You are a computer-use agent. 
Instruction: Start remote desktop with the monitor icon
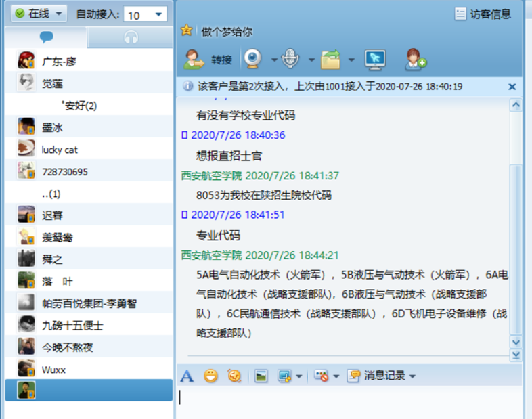coord(375,60)
